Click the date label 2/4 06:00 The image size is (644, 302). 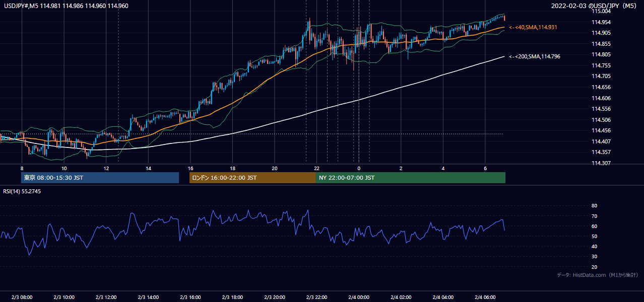485,297
